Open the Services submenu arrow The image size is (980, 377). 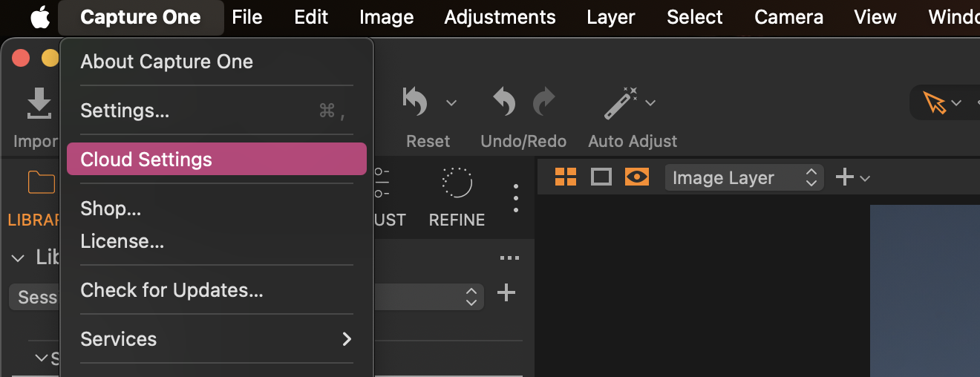pos(346,339)
